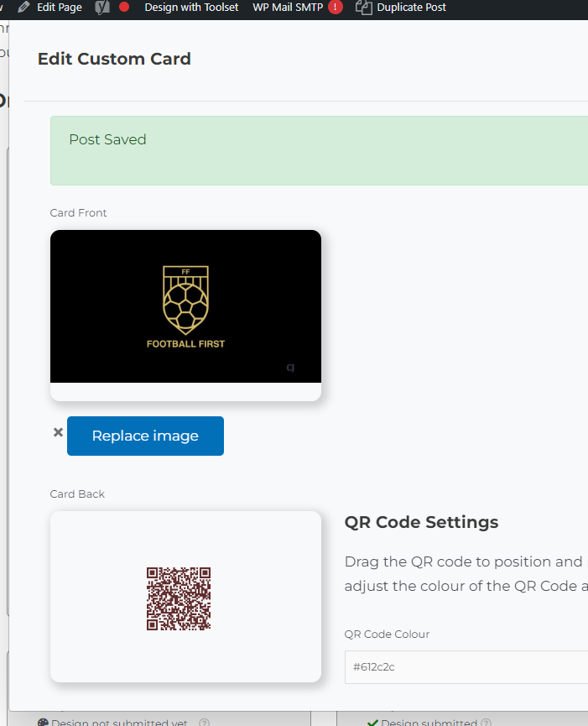Open Design with Toolset menu

191,7
